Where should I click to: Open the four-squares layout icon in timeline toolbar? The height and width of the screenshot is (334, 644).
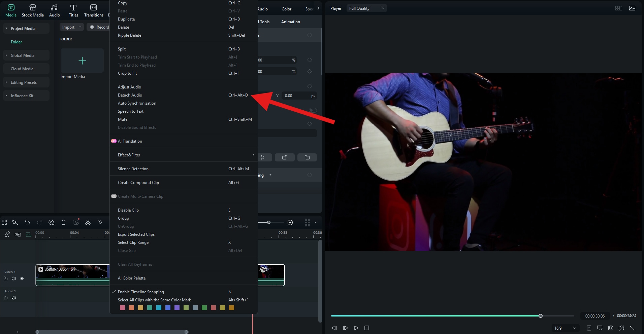click(x=4, y=222)
